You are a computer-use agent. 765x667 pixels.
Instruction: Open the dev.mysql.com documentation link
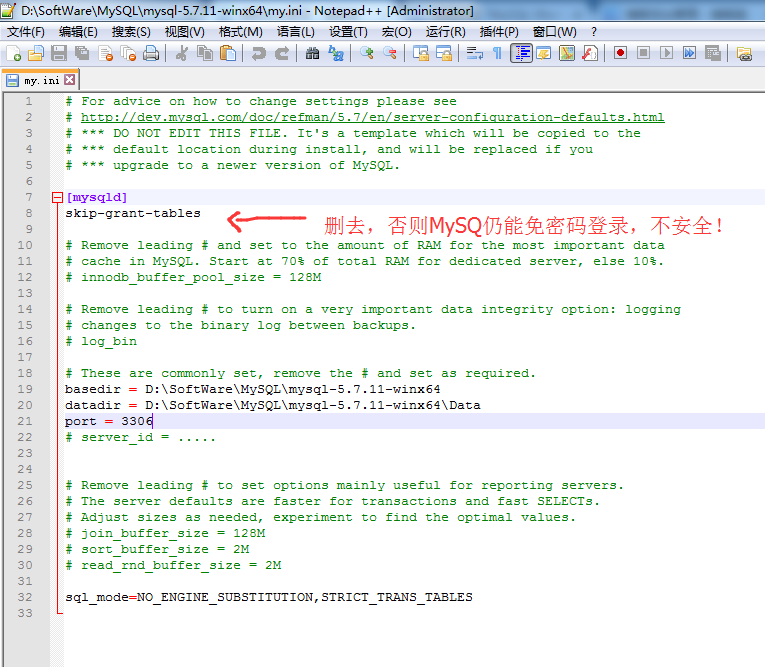pos(372,117)
